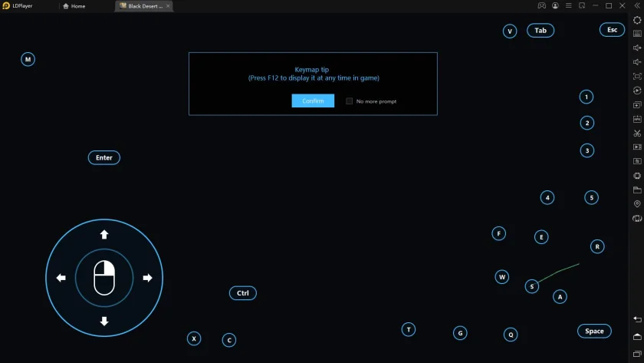Click the C key marker
The image size is (644, 363).
pos(229,341)
